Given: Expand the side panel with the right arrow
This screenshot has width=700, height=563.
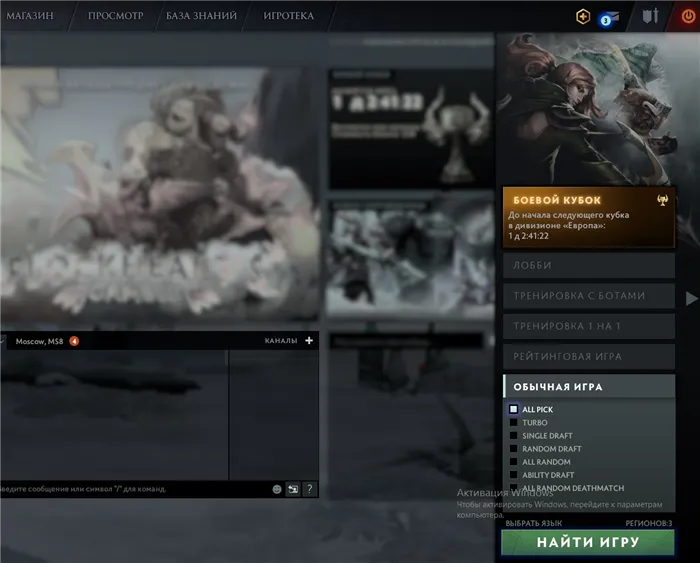Looking at the screenshot, I should (x=691, y=298).
